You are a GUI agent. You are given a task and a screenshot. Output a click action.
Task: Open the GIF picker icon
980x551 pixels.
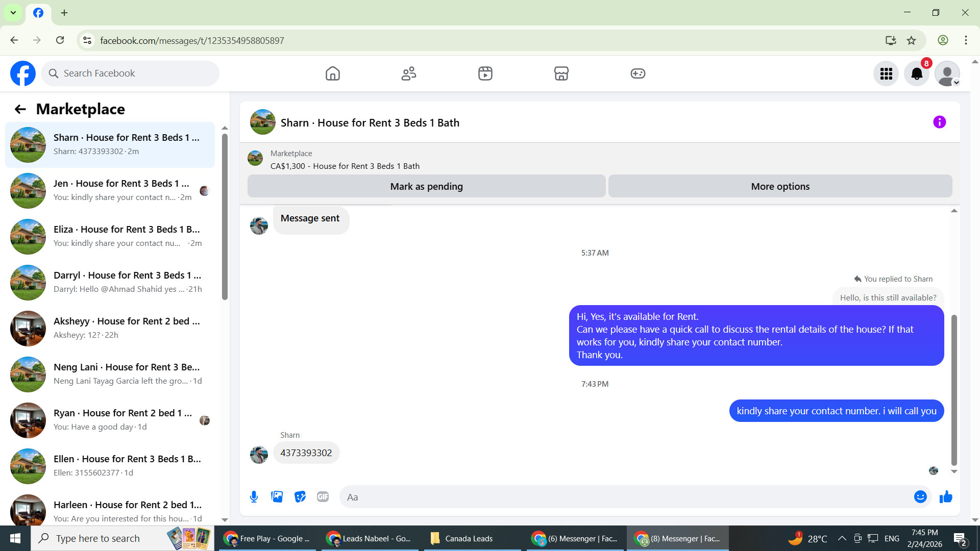point(323,497)
